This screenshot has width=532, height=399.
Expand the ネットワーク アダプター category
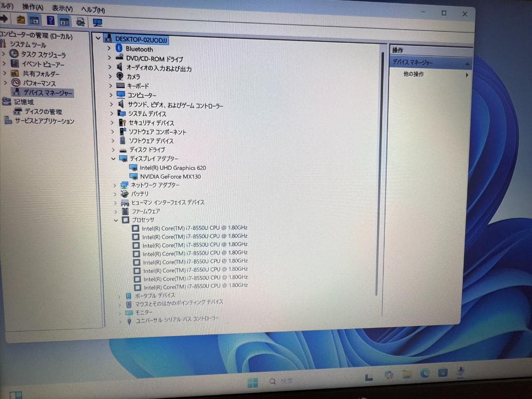point(114,184)
